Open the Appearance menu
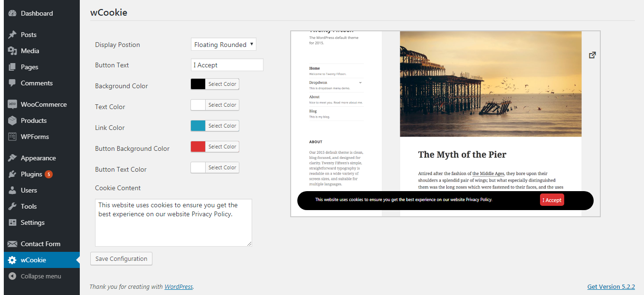Image resolution: width=644 pixels, height=295 pixels. 38,158
